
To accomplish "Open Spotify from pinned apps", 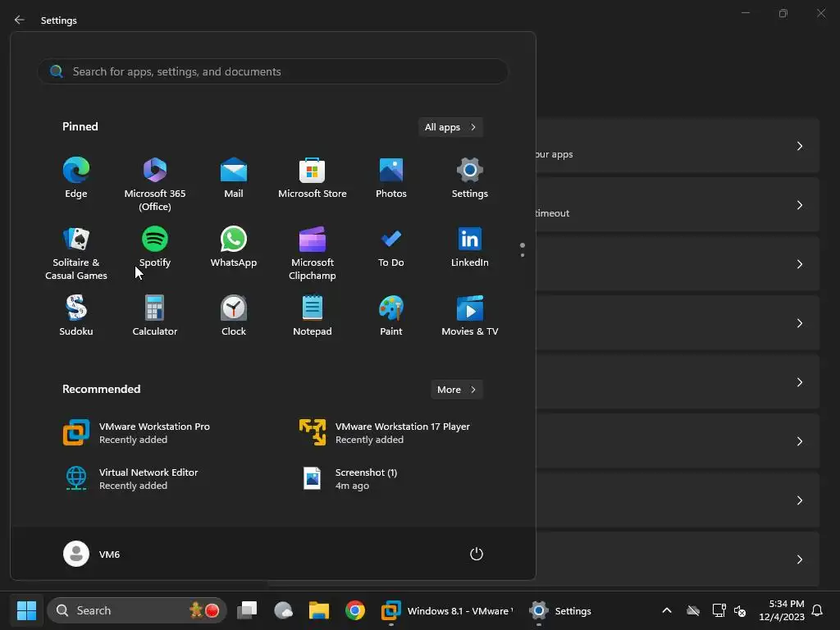I will pos(155,247).
